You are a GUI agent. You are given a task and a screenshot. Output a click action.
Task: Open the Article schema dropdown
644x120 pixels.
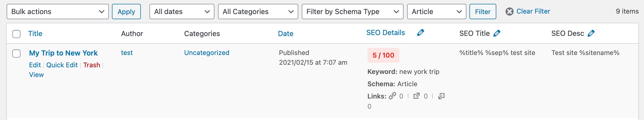click(x=436, y=12)
